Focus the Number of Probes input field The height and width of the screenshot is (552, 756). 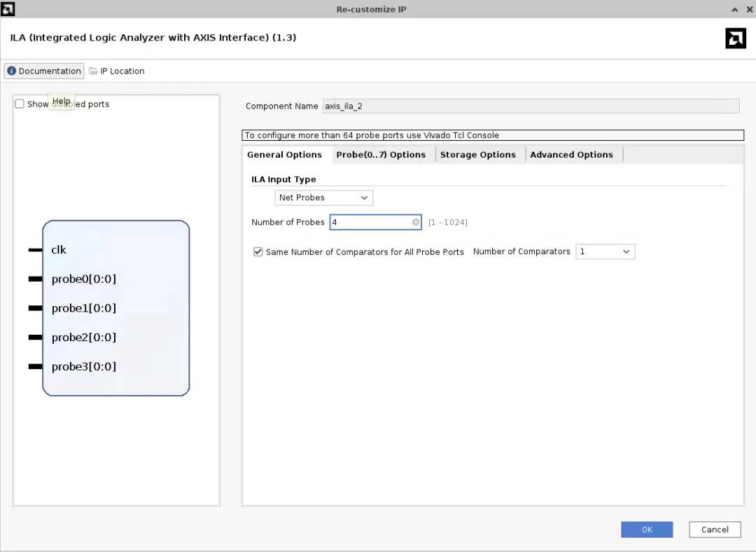click(376, 223)
